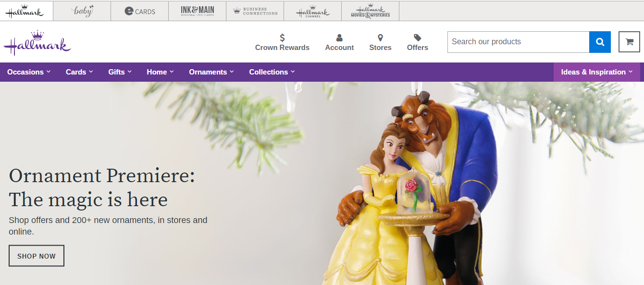
Task: Open Hallmark Movies & Mysteries tab
Action: pos(371,11)
